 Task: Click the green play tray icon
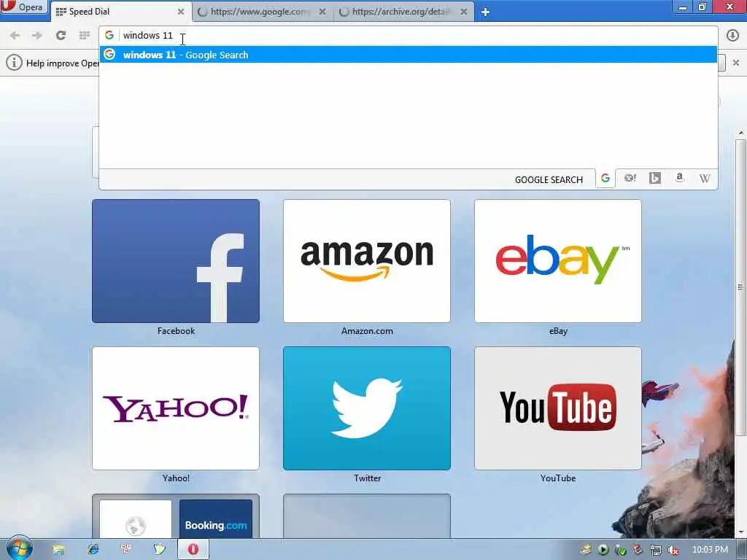603,550
